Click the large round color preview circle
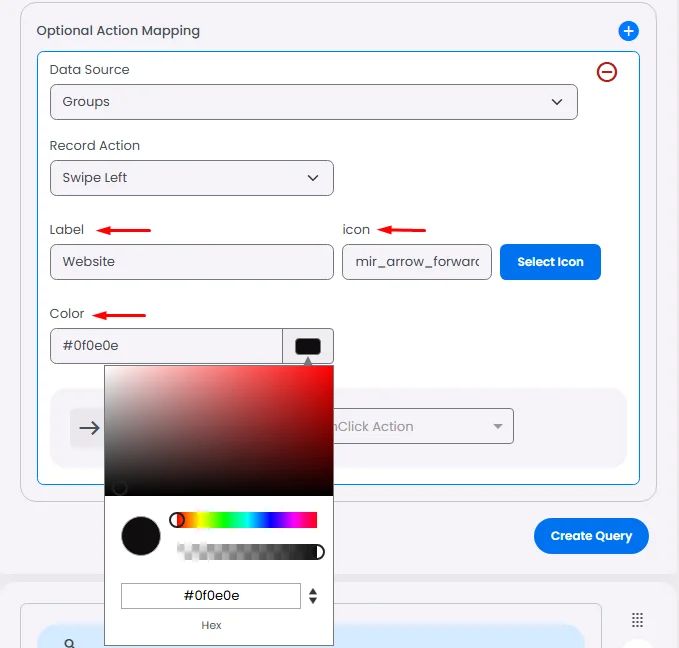Image resolution: width=679 pixels, height=648 pixels. (141, 536)
